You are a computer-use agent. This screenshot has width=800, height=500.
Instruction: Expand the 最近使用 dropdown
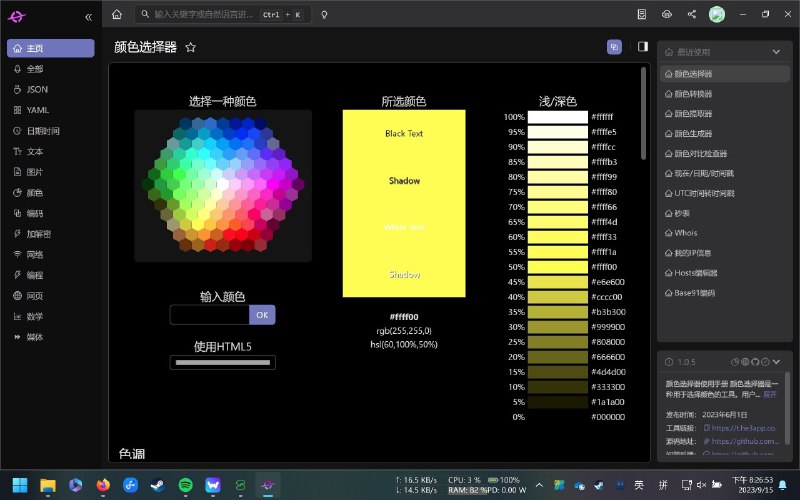pos(776,51)
